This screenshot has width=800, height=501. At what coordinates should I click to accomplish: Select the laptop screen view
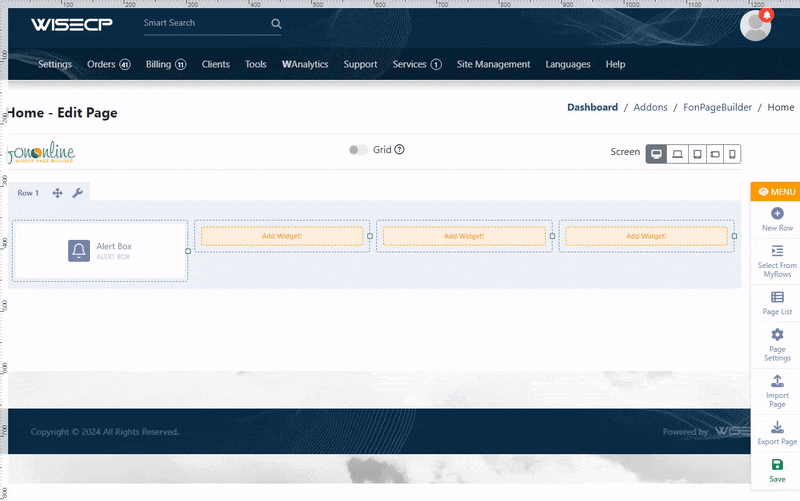pyautogui.click(x=677, y=154)
